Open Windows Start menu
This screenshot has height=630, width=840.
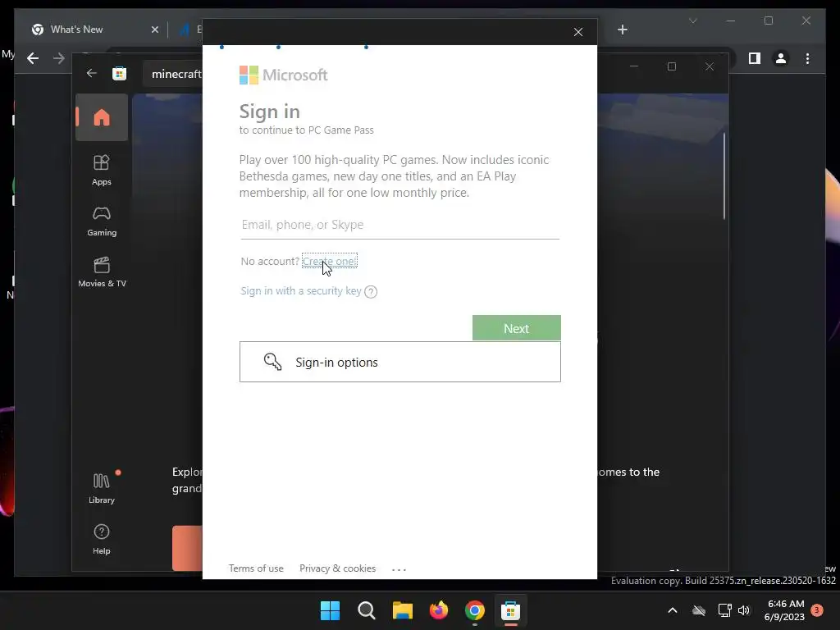330,610
